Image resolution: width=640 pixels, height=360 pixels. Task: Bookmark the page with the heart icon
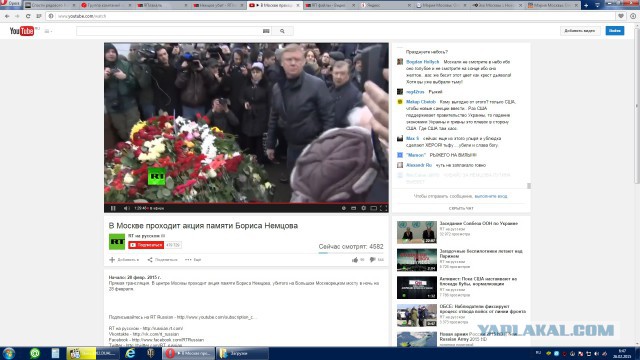coord(621,16)
